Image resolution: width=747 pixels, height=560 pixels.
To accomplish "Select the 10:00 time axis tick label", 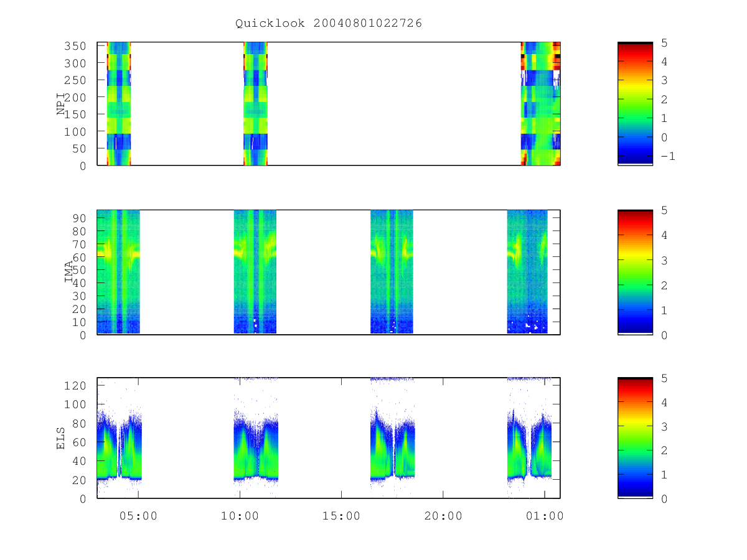I will (240, 516).
